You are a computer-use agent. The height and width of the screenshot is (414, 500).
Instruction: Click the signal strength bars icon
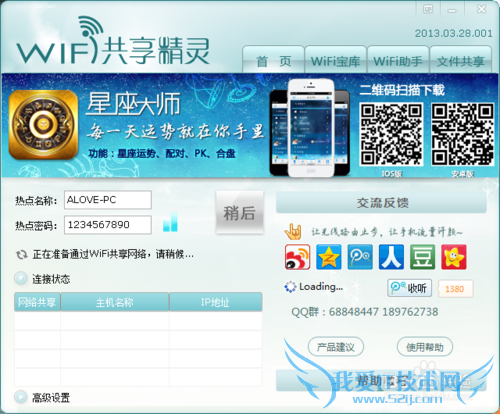click(170, 222)
